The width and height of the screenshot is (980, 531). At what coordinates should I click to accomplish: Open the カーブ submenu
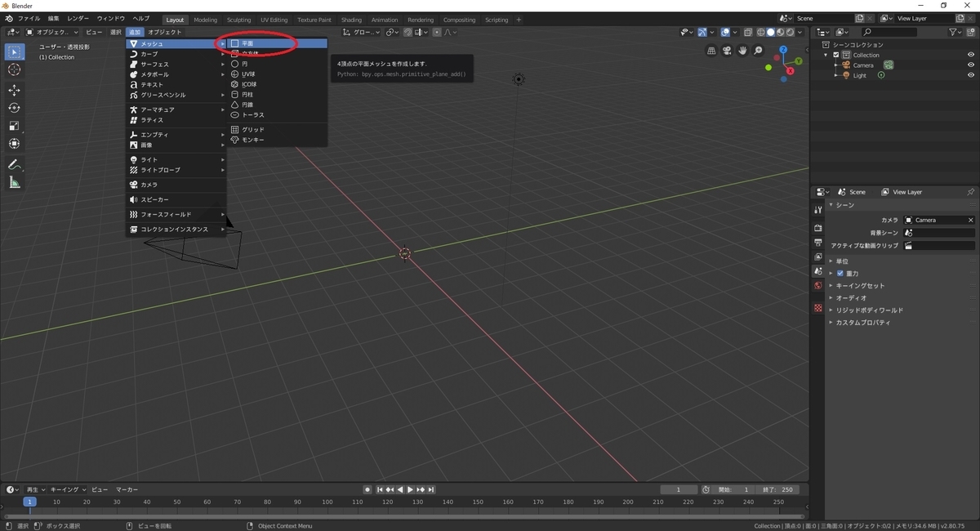176,54
